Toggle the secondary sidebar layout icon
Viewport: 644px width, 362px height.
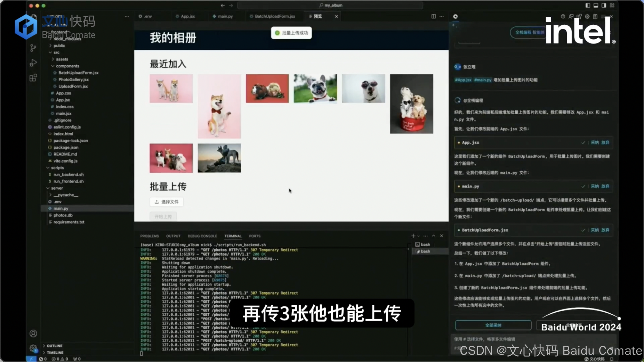coord(604,5)
